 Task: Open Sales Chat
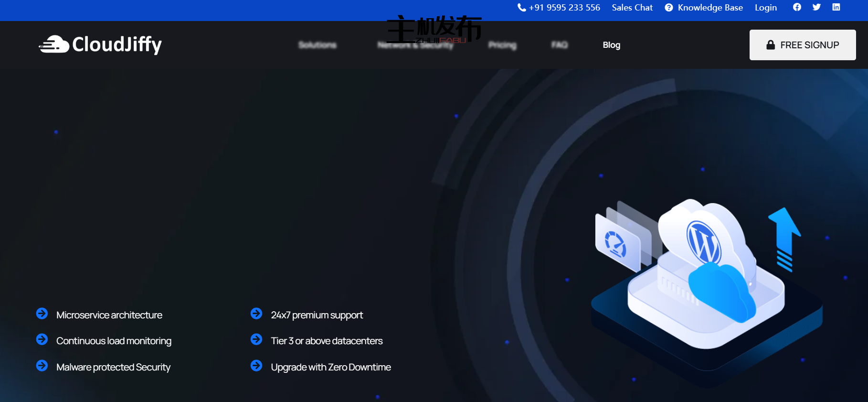tap(632, 8)
